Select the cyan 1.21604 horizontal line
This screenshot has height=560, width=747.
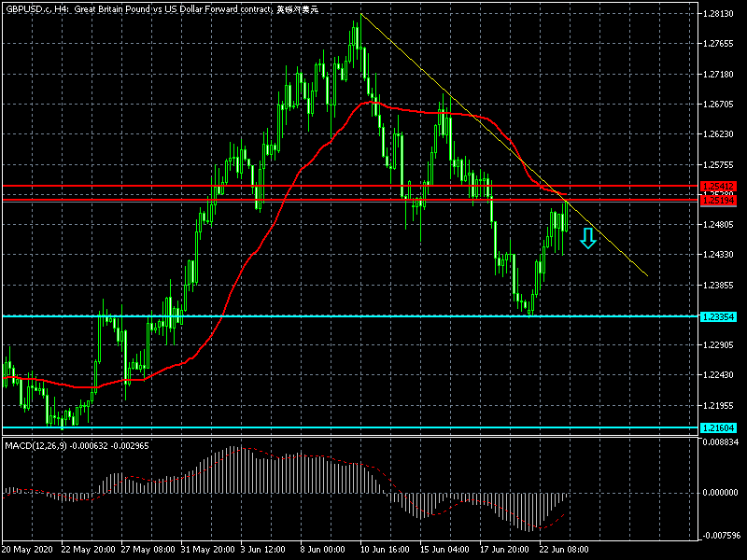(280, 428)
